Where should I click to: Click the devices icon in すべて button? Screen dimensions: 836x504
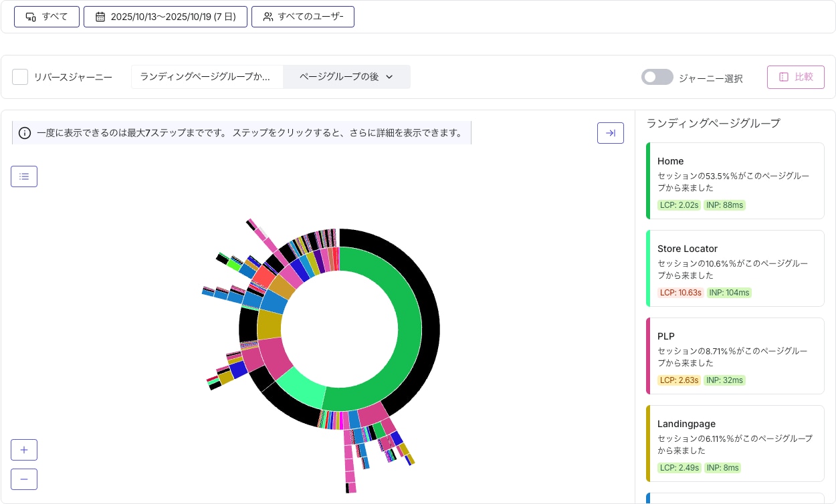coord(31,17)
